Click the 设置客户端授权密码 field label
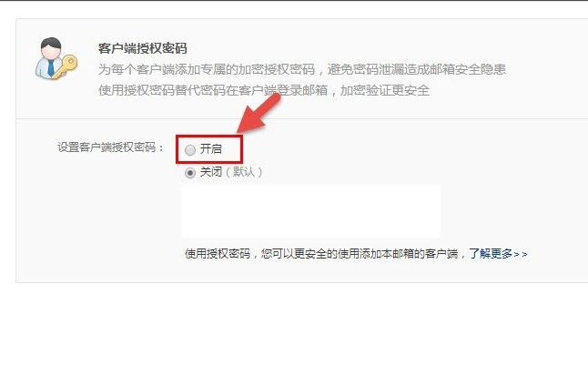The image size is (588, 365). pos(110,147)
